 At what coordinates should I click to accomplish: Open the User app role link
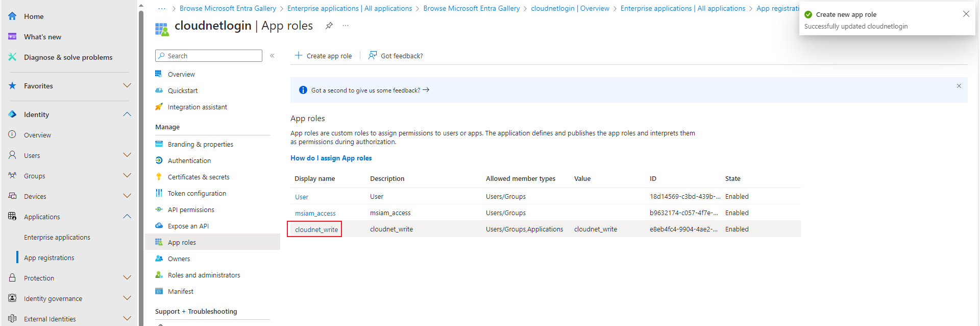[x=302, y=197]
